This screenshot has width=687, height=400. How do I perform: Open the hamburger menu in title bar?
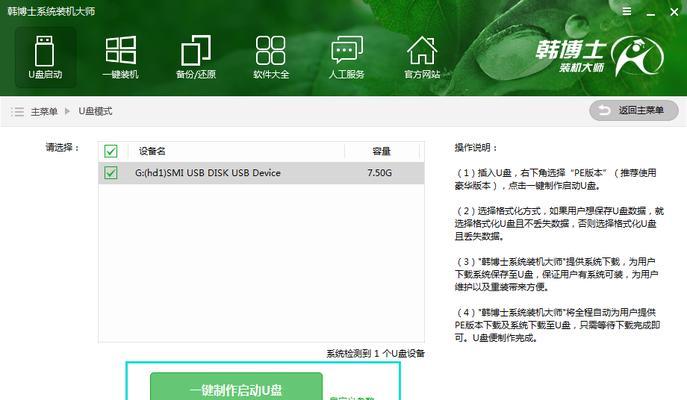click(x=627, y=11)
